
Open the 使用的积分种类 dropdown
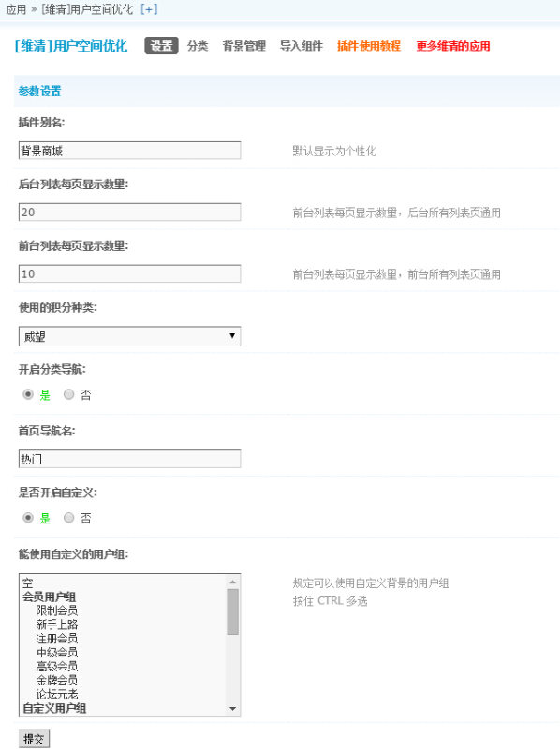129,336
